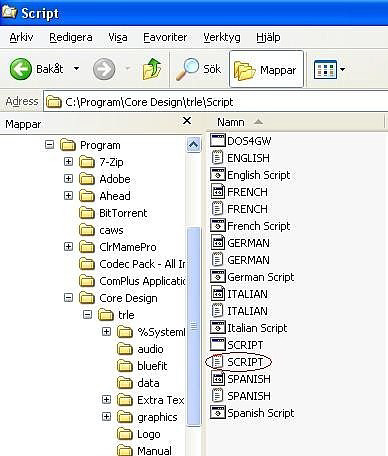Click the address bar path field
Viewport: 388px width, 456px height.
pos(216,102)
